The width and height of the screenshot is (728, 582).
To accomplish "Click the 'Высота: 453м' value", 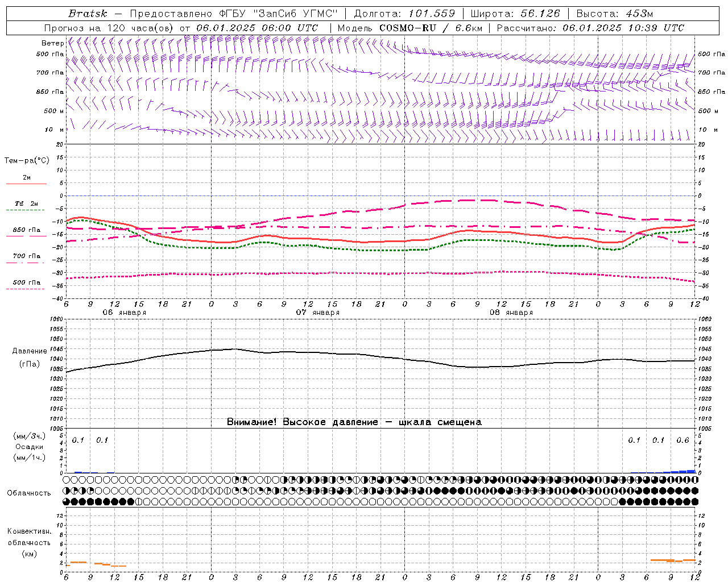I will [x=614, y=14].
